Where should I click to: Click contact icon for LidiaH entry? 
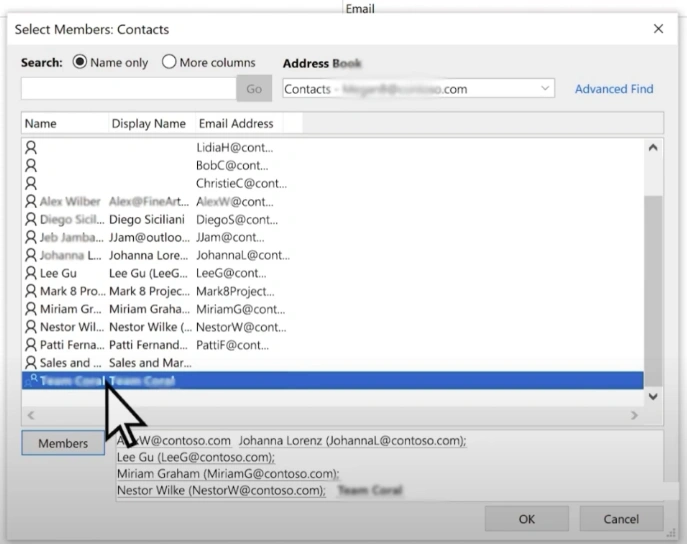pyautogui.click(x=31, y=148)
